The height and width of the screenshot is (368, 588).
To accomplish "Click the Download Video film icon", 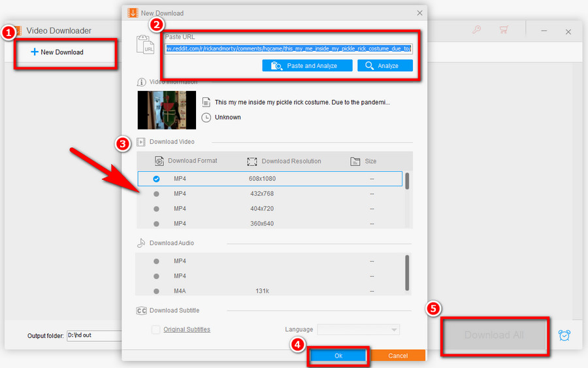I will (141, 142).
